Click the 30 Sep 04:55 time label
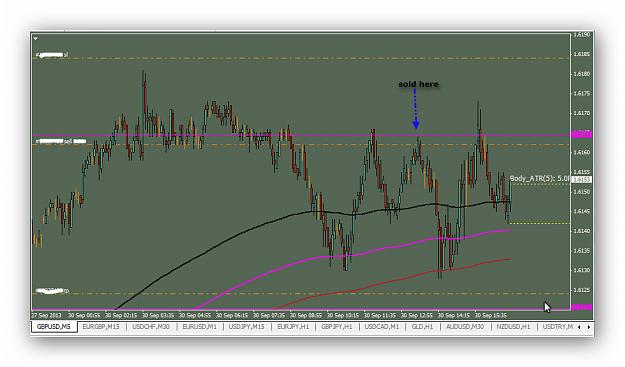The width and height of the screenshot is (625, 367). point(195,315)
